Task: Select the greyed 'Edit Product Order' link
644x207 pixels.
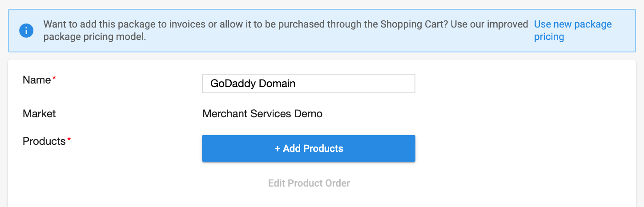Action: (x=309, y=183)
